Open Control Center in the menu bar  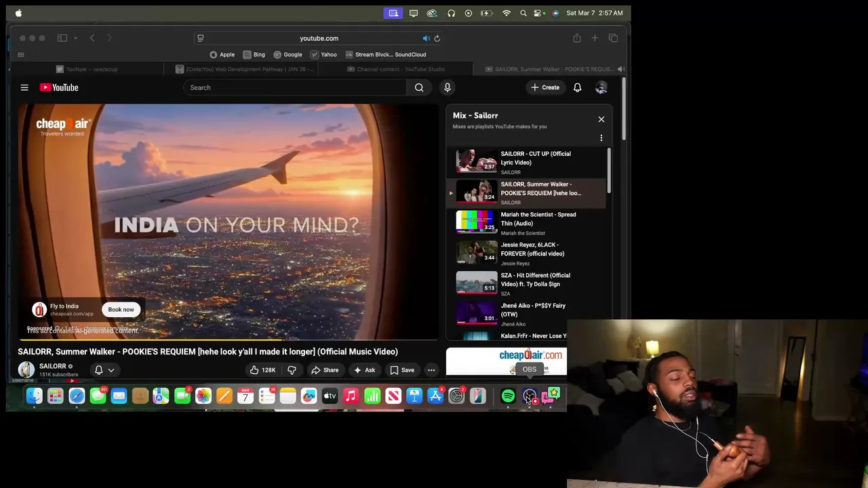(538, 13)
